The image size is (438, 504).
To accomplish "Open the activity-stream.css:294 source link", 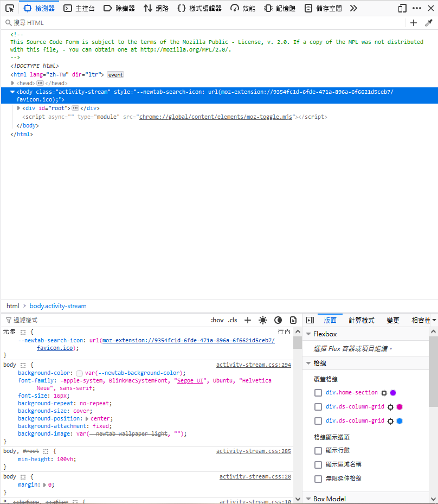I will [x=254, y=365].
